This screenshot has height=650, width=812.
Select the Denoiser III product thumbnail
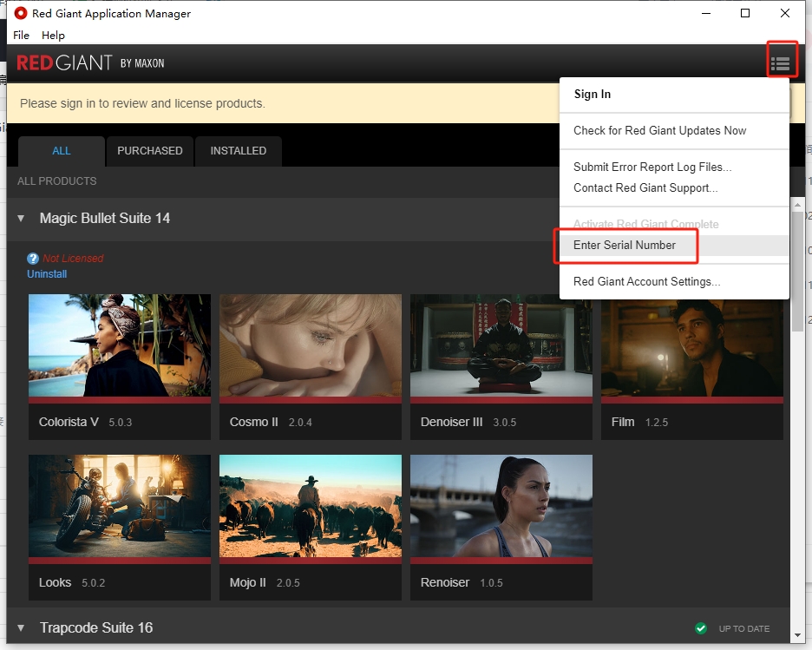coord(501,347)
